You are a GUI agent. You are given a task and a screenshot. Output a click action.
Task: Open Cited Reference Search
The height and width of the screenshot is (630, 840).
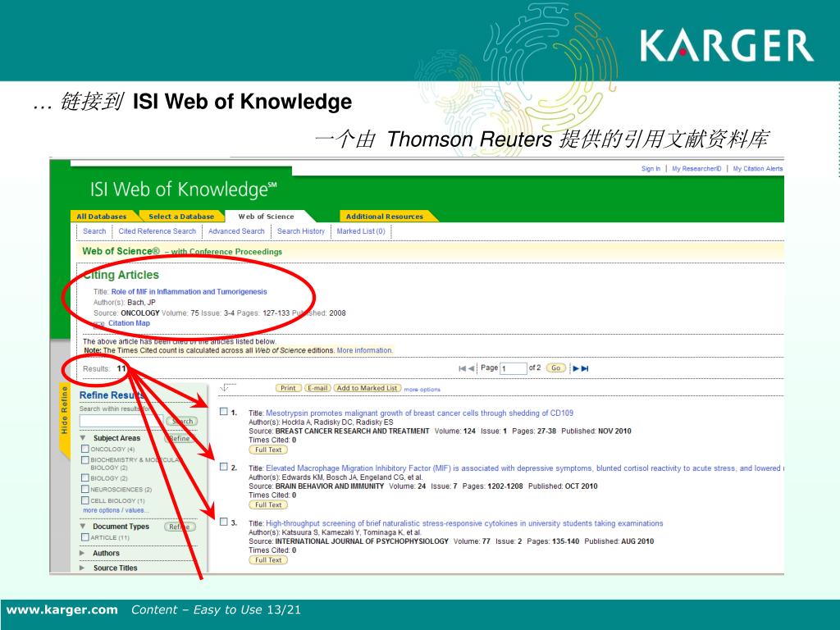click(157, 231)
